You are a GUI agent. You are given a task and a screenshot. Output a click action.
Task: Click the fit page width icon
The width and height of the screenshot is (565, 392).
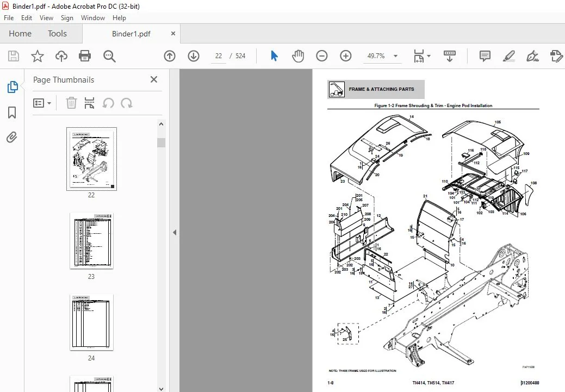pyautogui.click(x=419, y=56)
